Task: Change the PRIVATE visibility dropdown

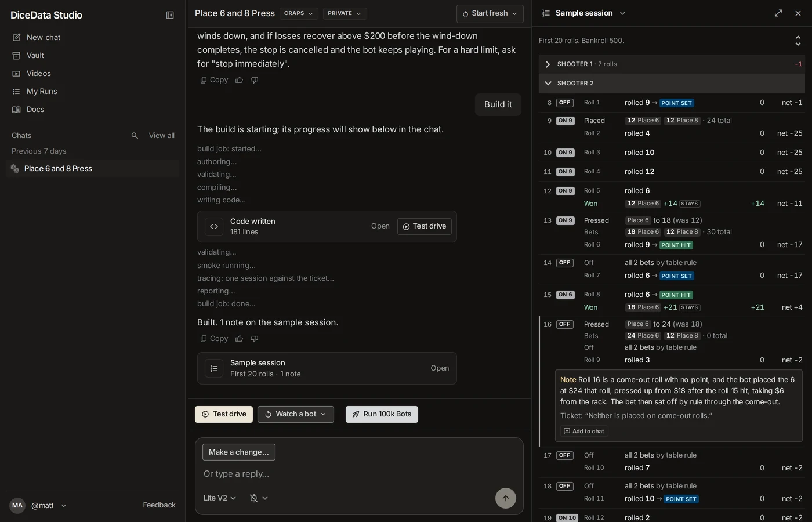Action: 345,13
